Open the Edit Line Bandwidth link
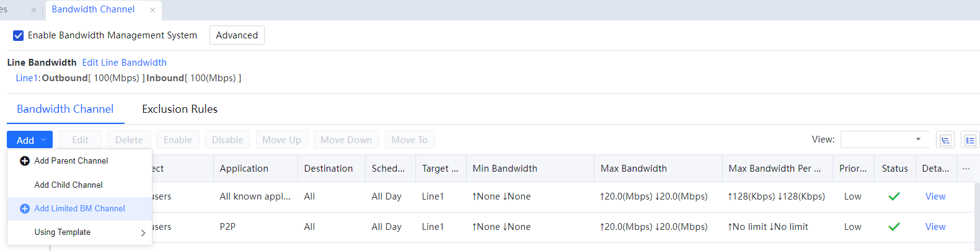Viewport: 980px width, 251px height. point(124,63)
